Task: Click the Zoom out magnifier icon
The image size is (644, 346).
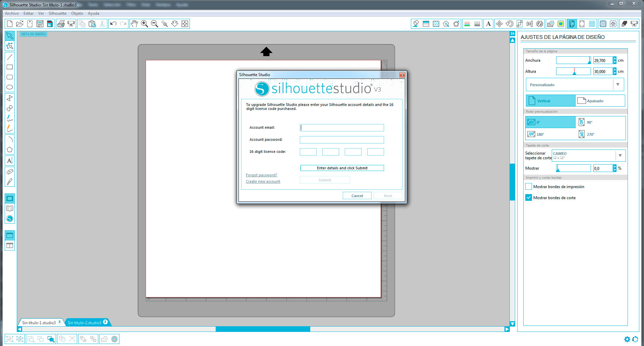Action: tap(155, 24)
